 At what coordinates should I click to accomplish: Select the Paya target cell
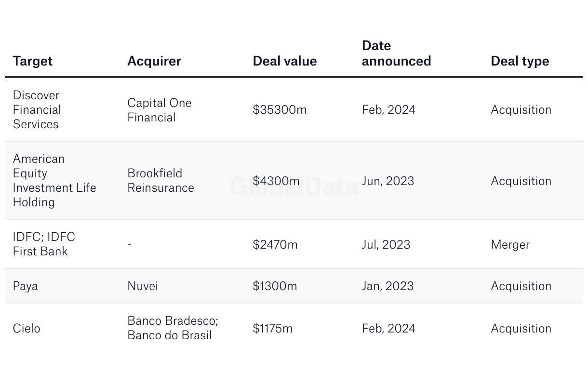click(x=26, y=286)
